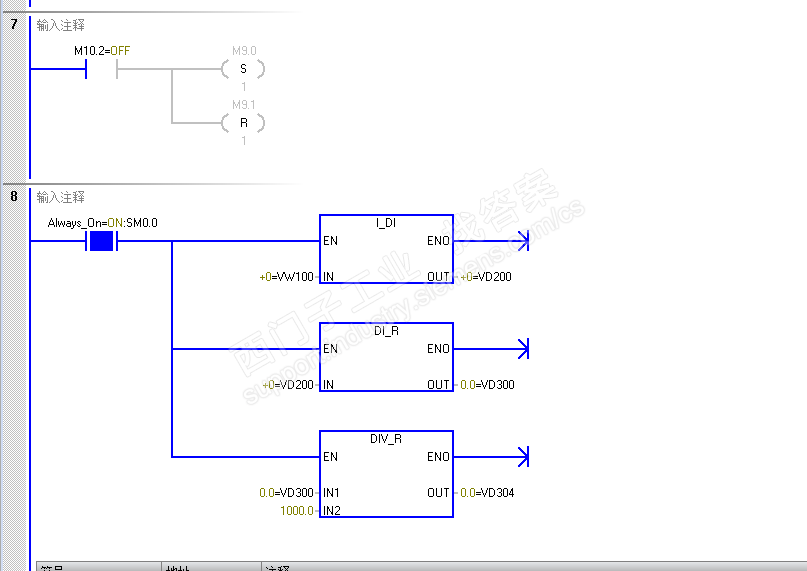
Task: Click the ENO output arrow of the DIV_R block
Action: (x=523, y=457)
